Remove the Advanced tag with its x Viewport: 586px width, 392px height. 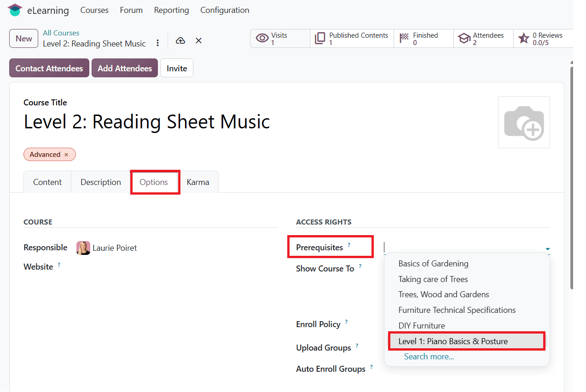pyautogui.click(x=66, y=155)
